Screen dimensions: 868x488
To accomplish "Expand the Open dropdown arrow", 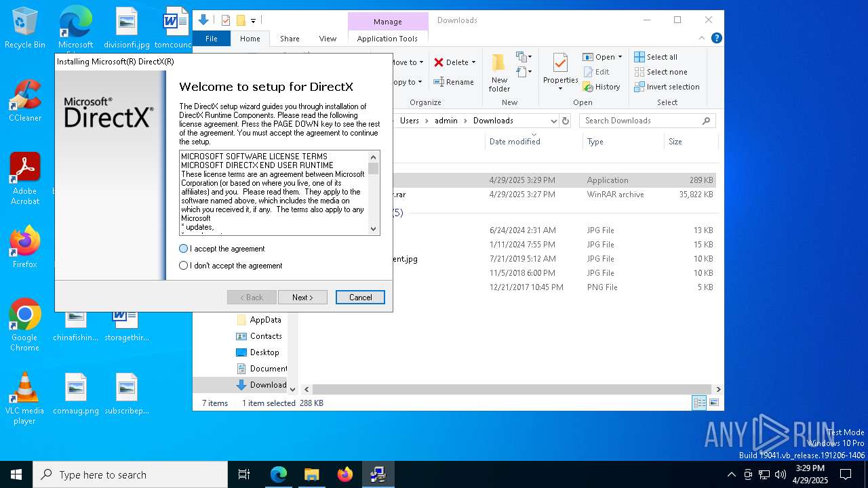I will (620, 57).
